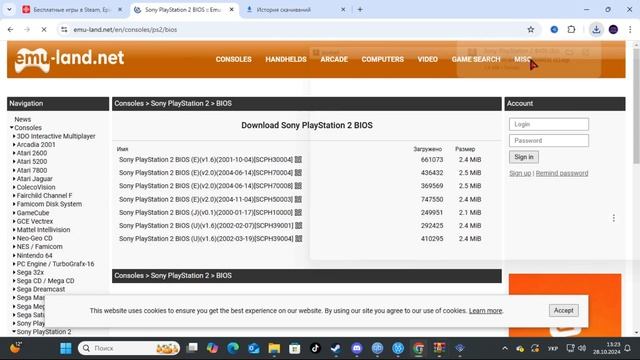This screenshot has width=640, height=360.
Task: Click in the Login input field
Action: 549,124
